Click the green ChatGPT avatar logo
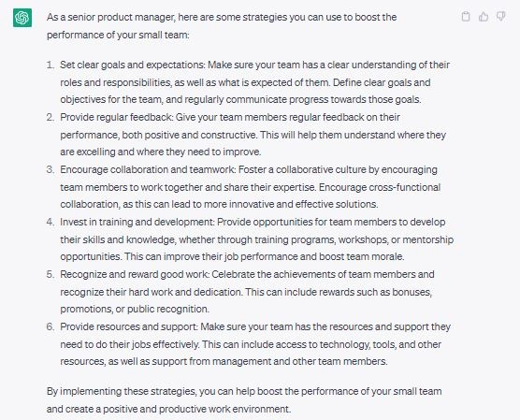The image size is (520, 420). point(22,18)
